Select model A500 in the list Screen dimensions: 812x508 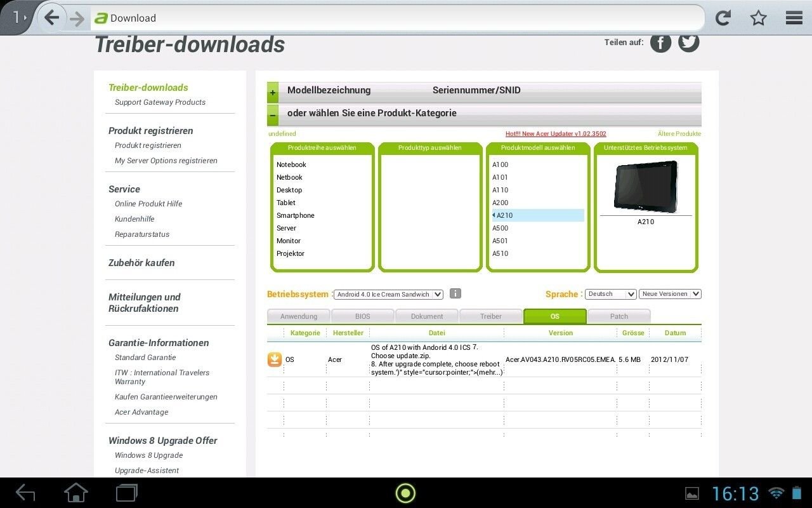tap(500, 228)
